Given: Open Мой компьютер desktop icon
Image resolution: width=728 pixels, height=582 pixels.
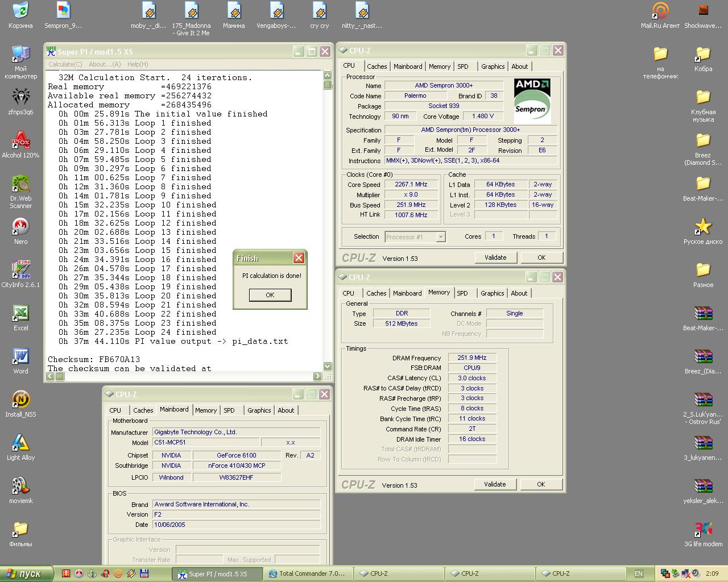Looking at the screenshot, I should [x=20, y=62].
